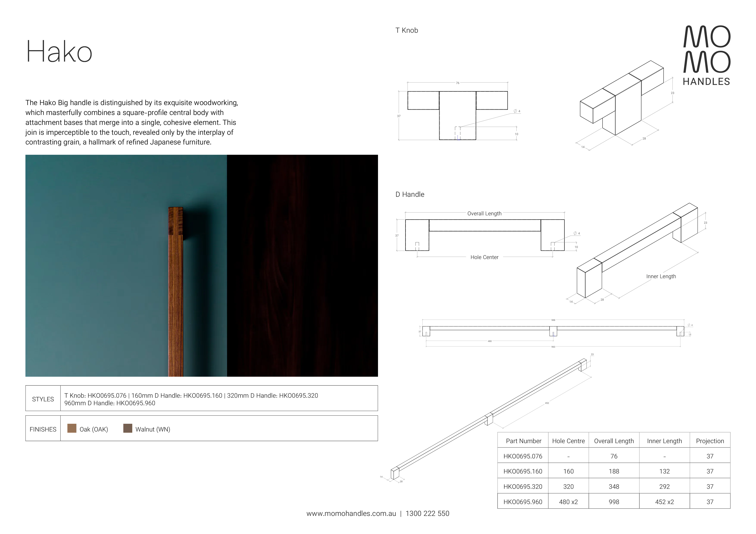The image size is (756, 534).
Task: Click the STYLES label cell
Action: (43, 399)
